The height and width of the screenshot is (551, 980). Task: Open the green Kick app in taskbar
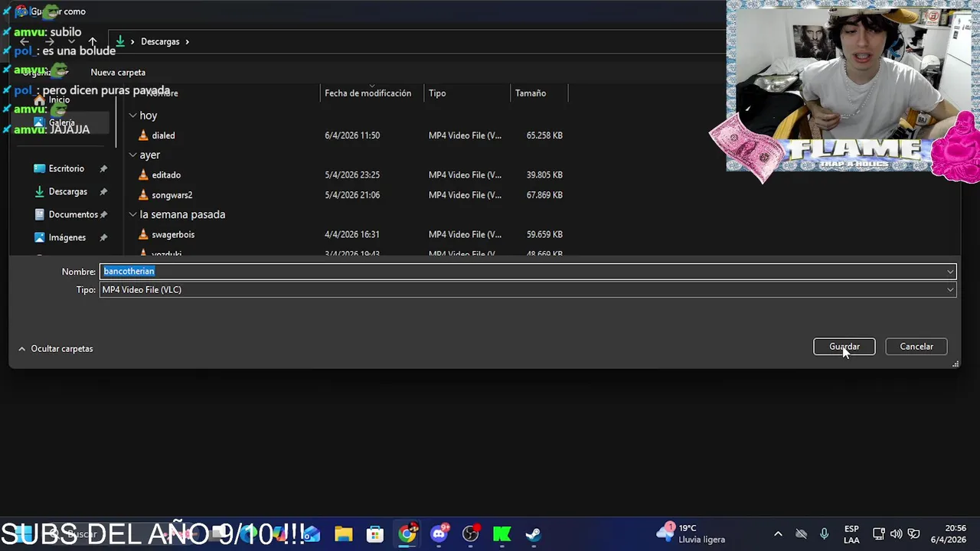coord(502,534)
